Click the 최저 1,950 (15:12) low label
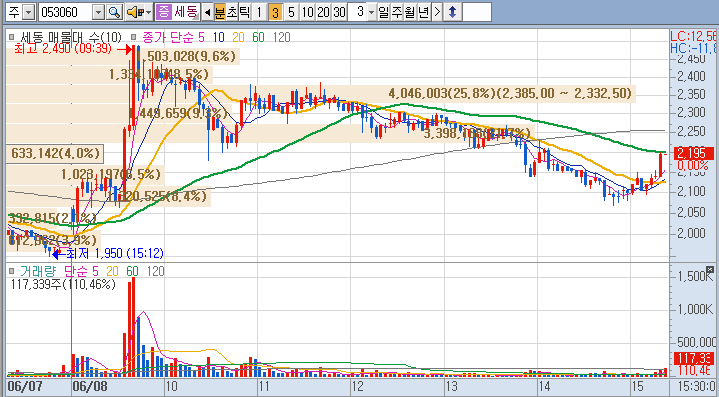Image resolution: width=719 pixels, height=397 pixels. tap(115, 253)
